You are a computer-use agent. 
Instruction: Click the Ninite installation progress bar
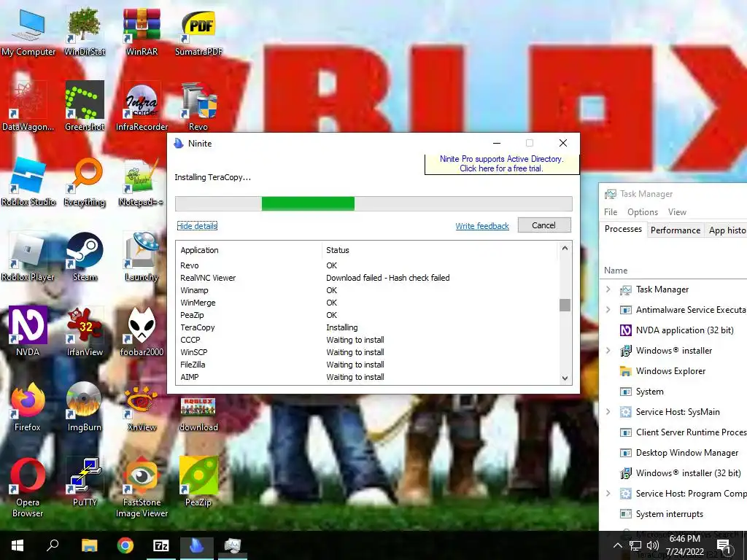[x=373, y=203]
